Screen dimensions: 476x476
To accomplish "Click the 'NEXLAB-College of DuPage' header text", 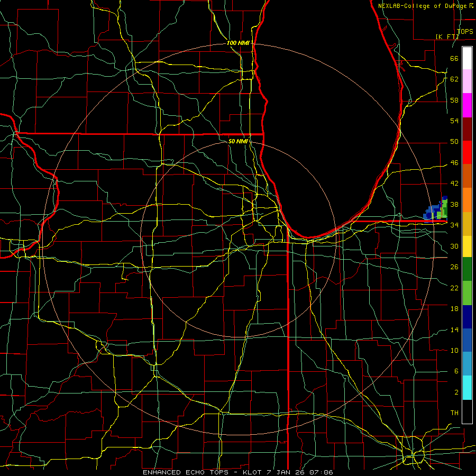I will pos(423,6).
